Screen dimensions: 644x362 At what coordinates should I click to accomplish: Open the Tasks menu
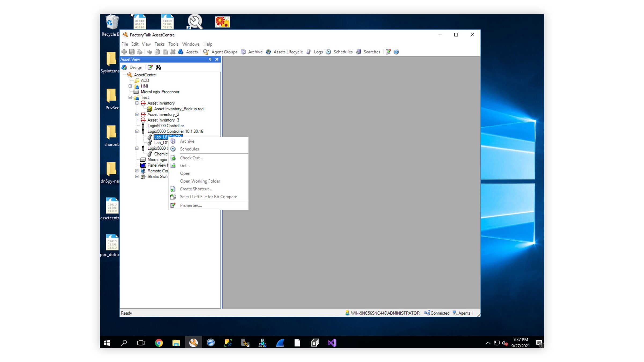click(x=159, y=44)
